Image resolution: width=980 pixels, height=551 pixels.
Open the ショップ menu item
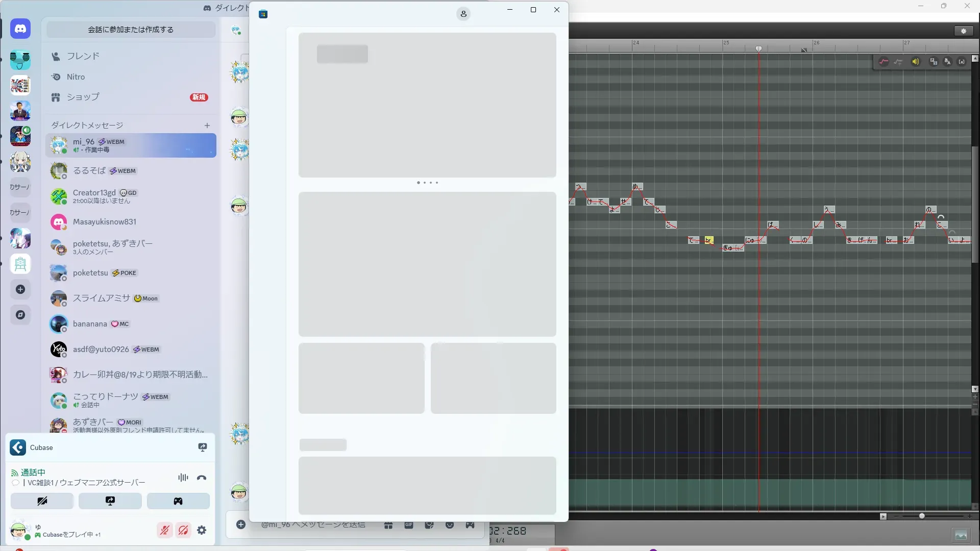83,97
